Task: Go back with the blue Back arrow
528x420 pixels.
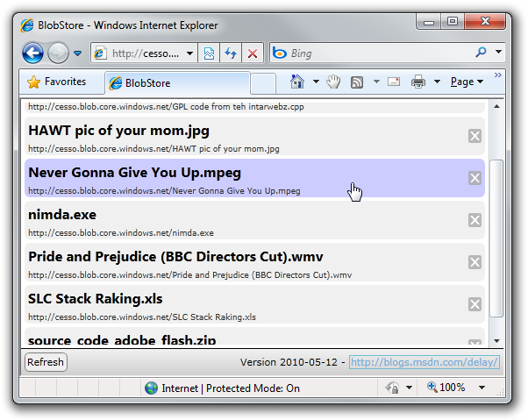Action: [x=32, y=53]
